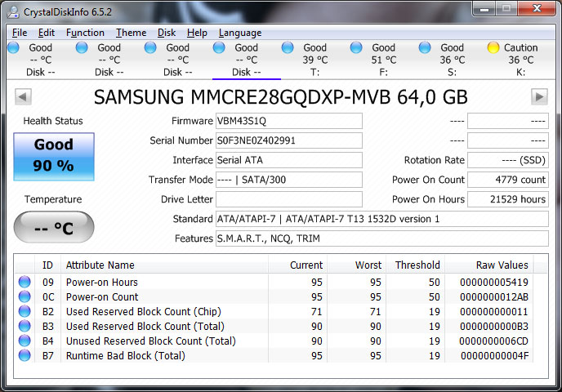Select Runtime Bad Block (Total) row
The width and height of the screenshot is (562, 392).
274,356
